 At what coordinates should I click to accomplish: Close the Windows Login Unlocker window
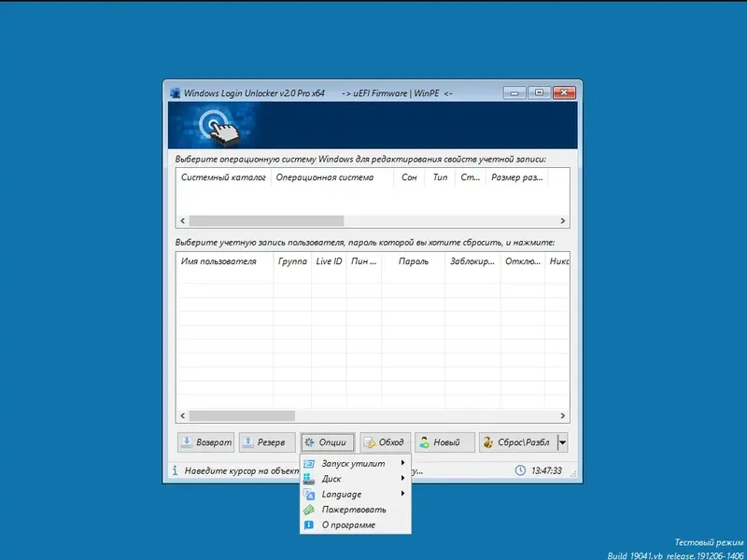565,92
